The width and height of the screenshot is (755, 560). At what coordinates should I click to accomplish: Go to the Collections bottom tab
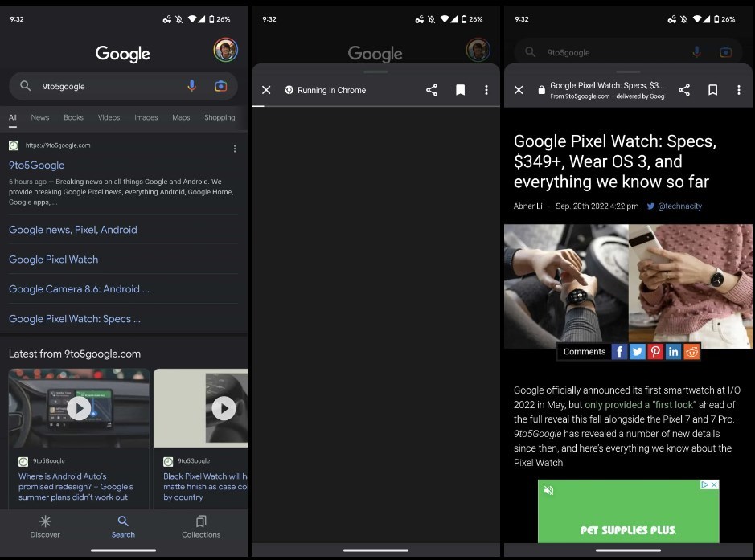[x=201, y=526]
